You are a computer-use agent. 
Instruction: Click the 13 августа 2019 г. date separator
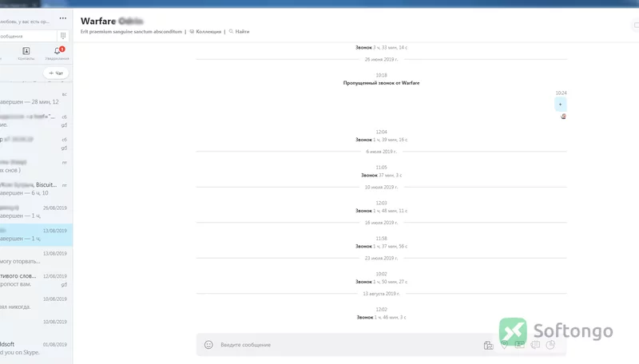click(x=381, y=294)
